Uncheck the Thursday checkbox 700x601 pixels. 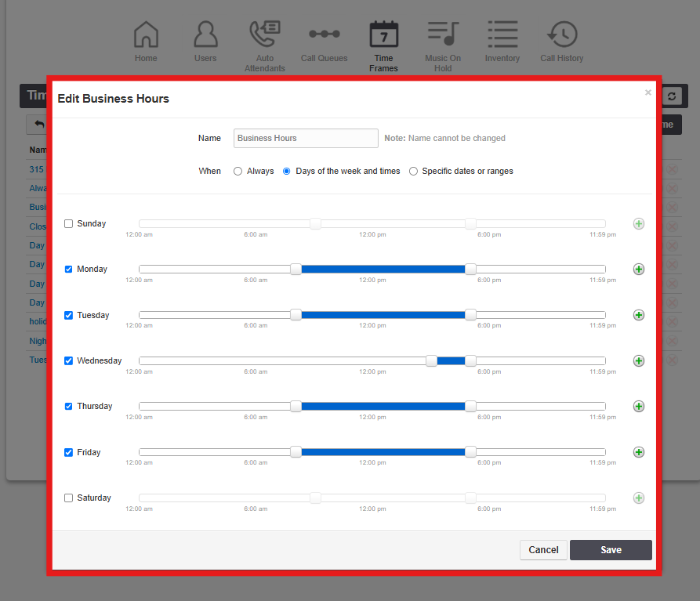pyautogui.click(x=68, y=406)
